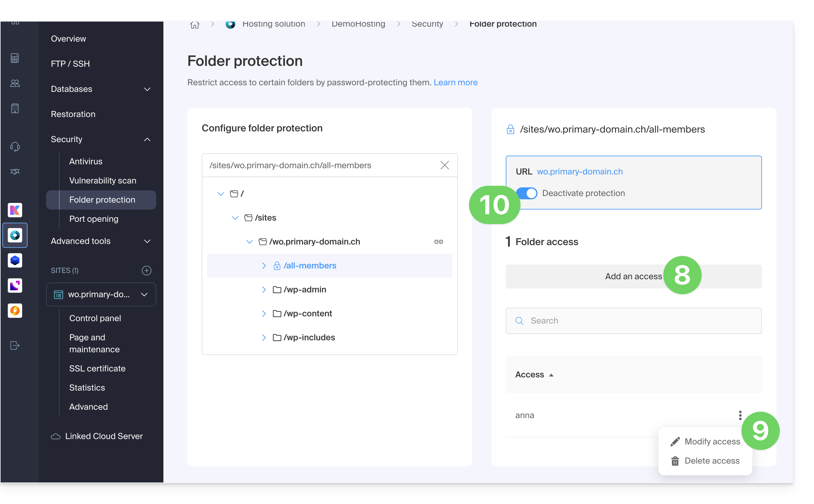Open the wo.primary-do... site dropdown
814x504 pixels.
(x=101, y=295)
